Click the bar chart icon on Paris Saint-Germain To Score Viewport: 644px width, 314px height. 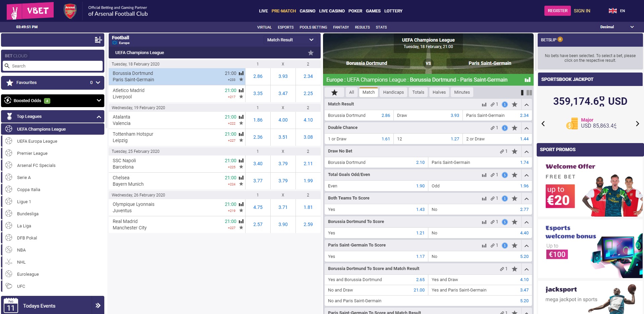coord(484,245)
